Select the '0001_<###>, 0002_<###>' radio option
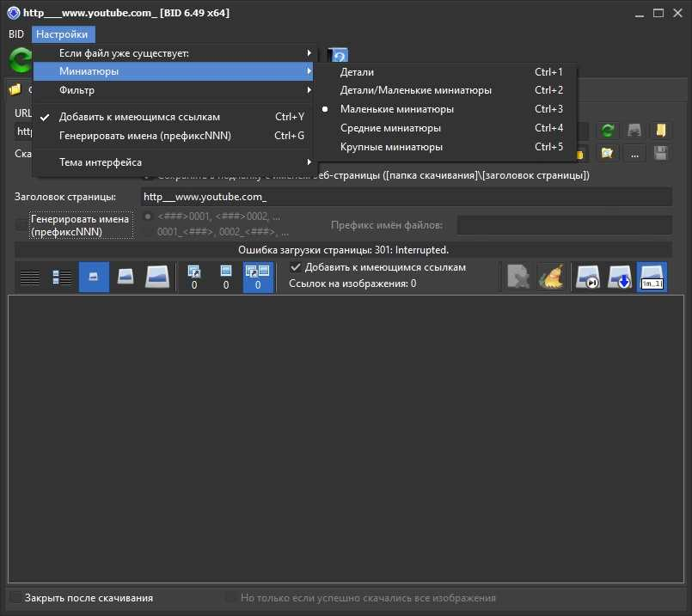Screen dimensions: 692x616 pyautogui.click(x=148, y=232)
